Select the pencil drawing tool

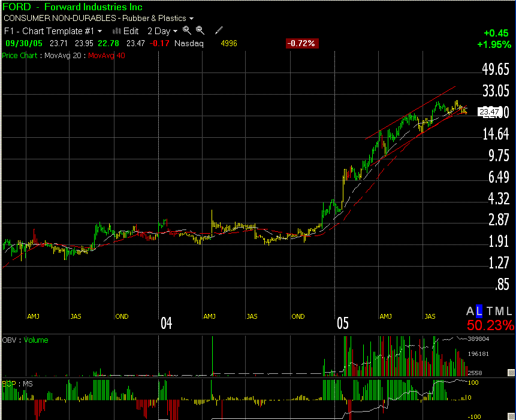coord(219,31)
